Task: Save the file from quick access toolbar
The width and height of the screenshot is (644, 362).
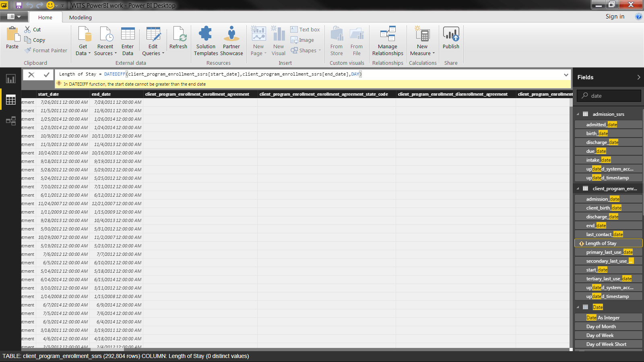Action: click(x=19, y=5)
